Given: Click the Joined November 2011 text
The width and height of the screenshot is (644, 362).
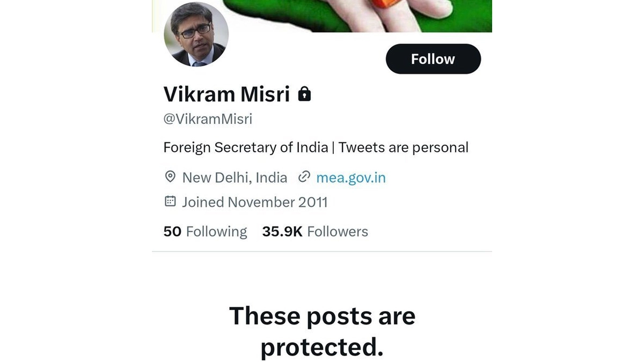Looking at the screenshot, I should pyautogui.click(x=254, y=202).
